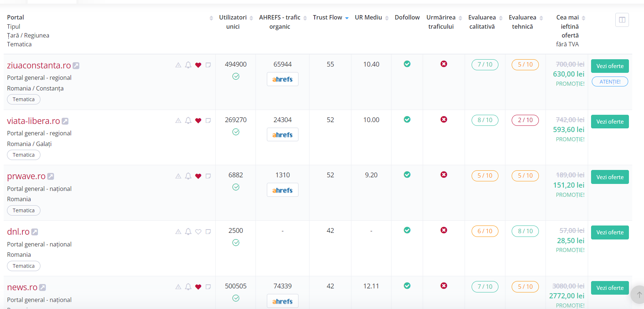
Task: Open Vezi oferte for prwave.ro
Action: pyautogui.click(x=610, y=177)
